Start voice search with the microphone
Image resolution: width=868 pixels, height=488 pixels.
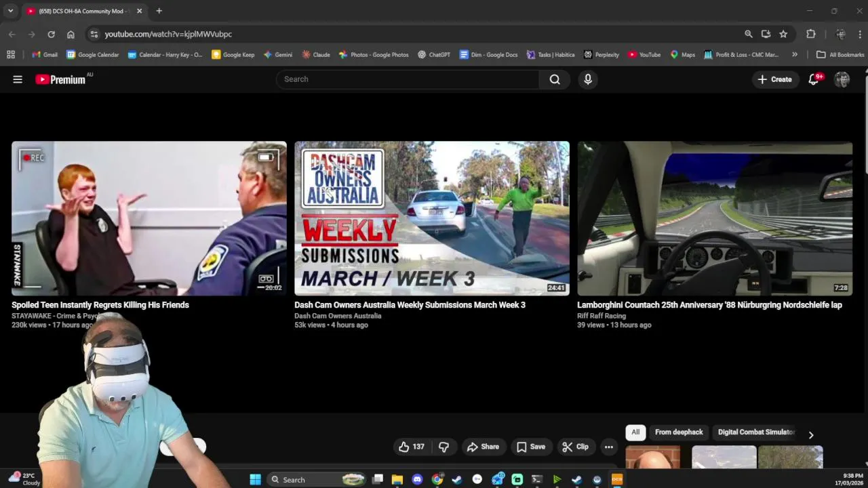588,79
